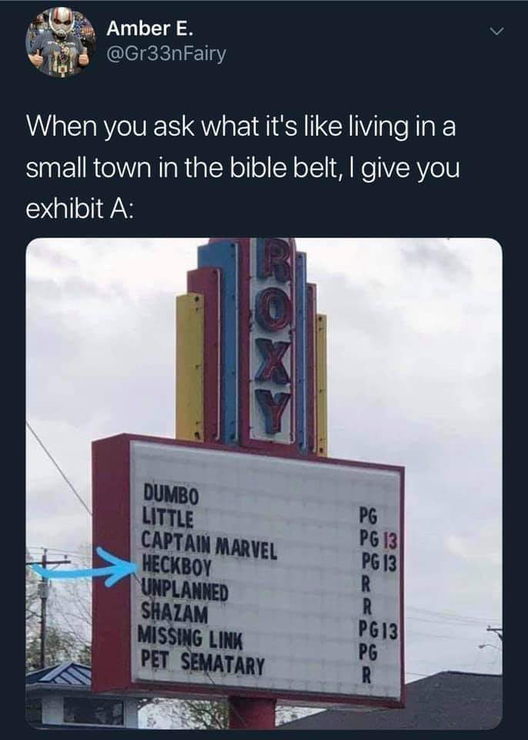Click the vertical ROXY neon sign
This screenshot has width=528, height=740.
272,338
